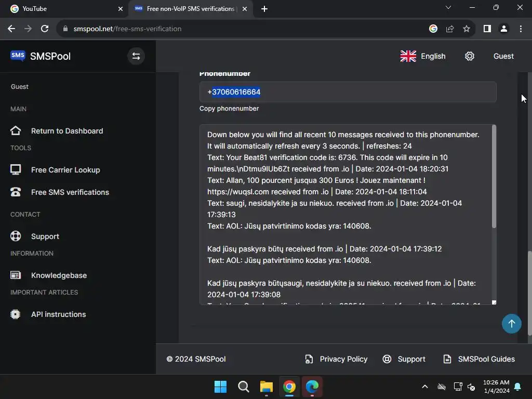Switch to the YouTube tab
The image size is (532, 399).
coord(64,9)
